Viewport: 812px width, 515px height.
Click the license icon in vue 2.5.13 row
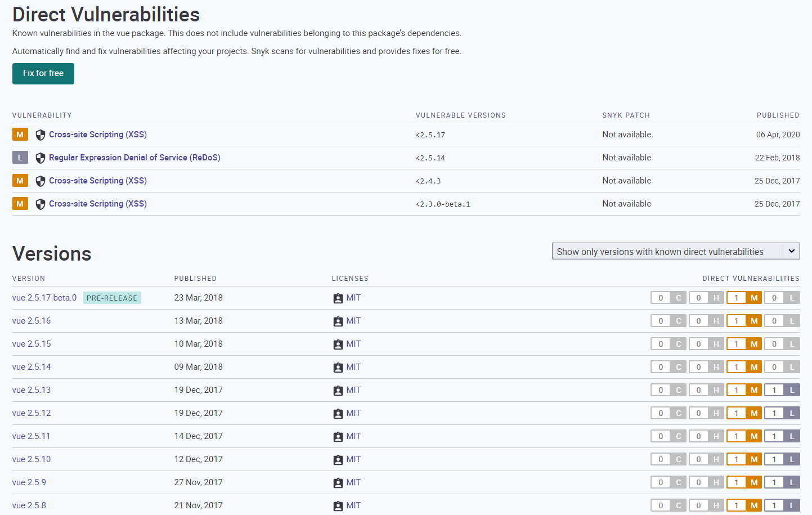[x=338, y=391]
